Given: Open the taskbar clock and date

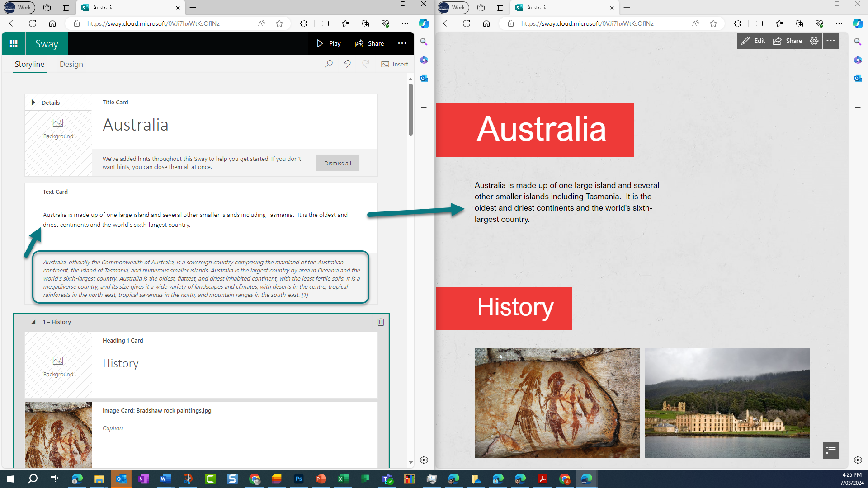Looking at the screenshot, I should coord(852,479).
